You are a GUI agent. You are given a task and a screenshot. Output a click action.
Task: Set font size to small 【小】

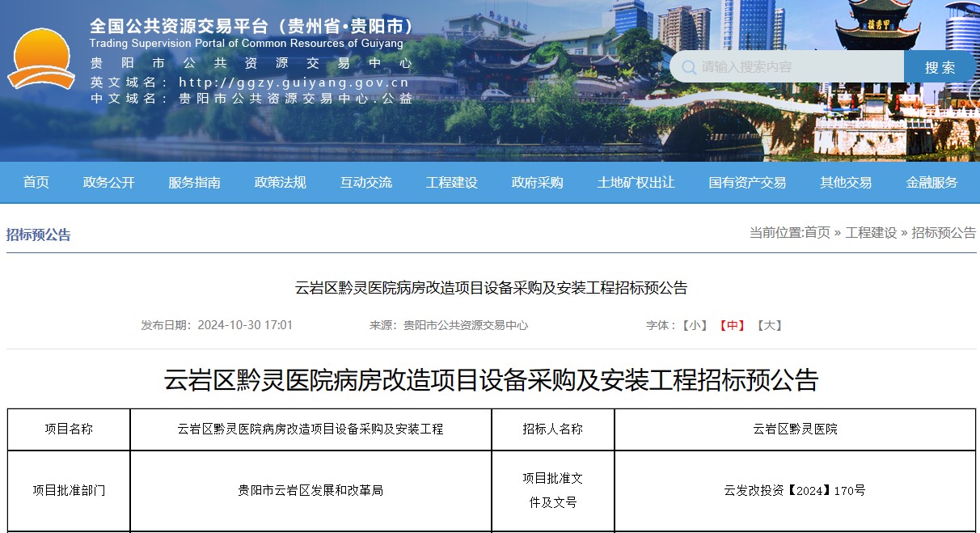pyautogui.click(x=694, y=325)
